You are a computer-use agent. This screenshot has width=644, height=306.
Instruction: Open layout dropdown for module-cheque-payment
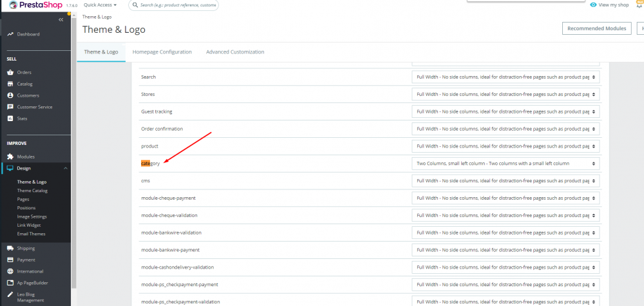pyautogui.click(x=506, y=198)
